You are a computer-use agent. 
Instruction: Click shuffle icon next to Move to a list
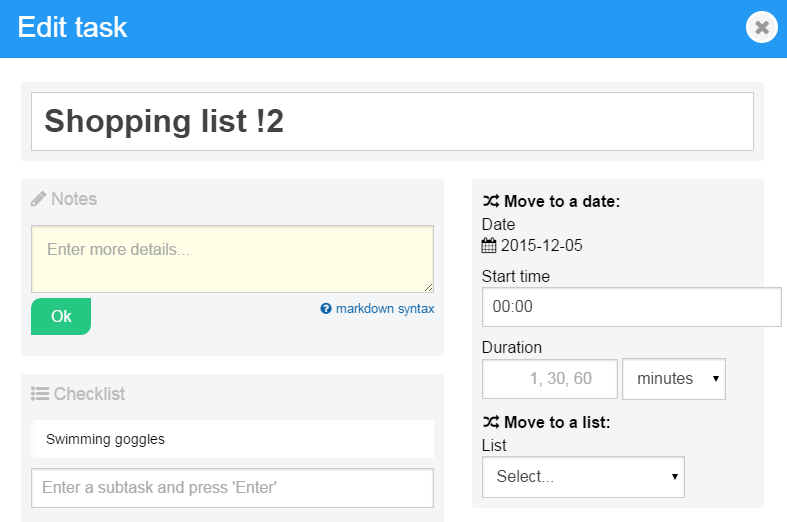(x=491, y=423)
